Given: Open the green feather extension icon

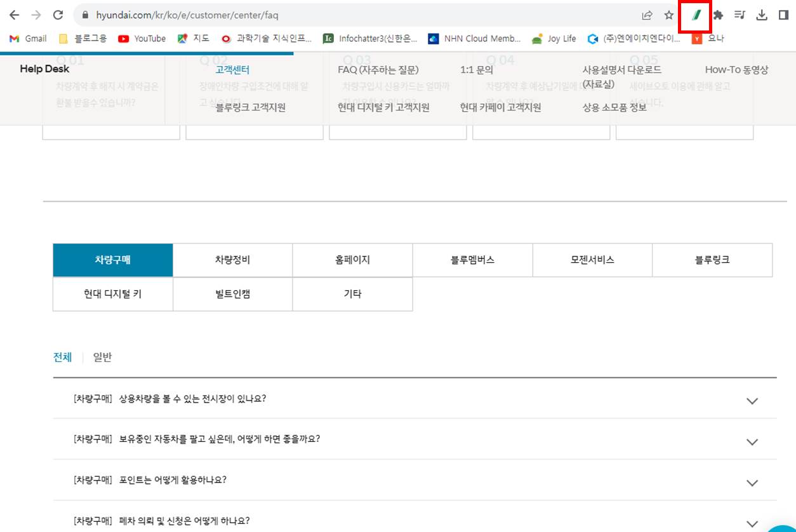Looking at the screenshot, I should 696,15.
